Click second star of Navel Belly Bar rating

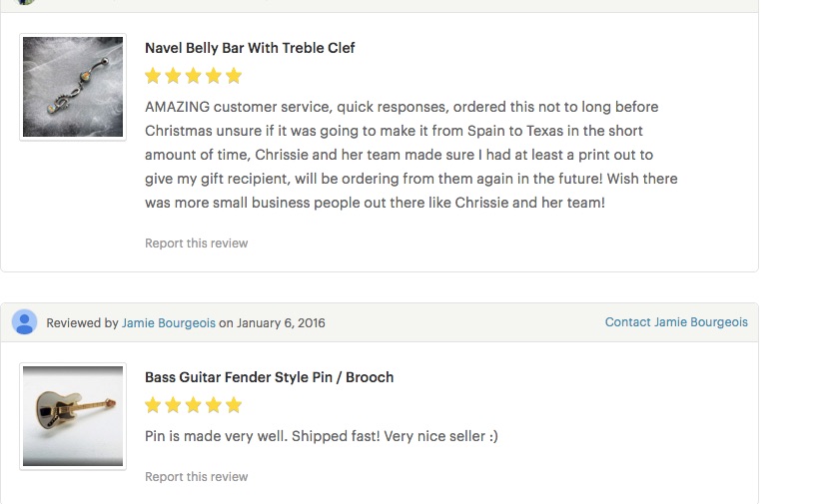pos(173,76)
